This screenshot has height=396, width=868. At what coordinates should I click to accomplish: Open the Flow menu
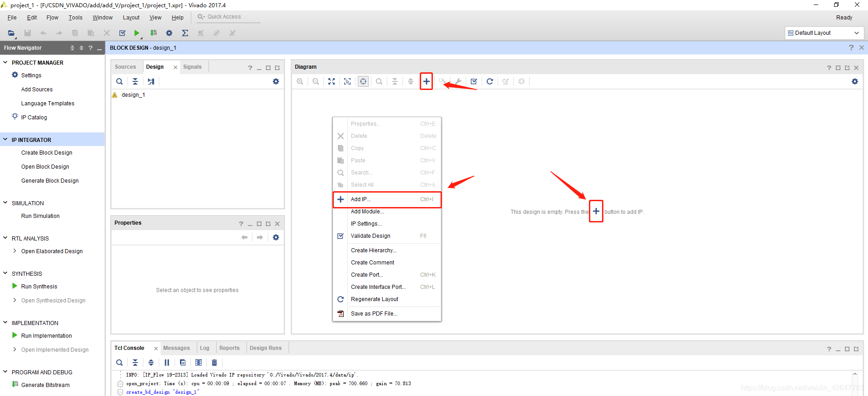pyautogui.click(x=52, y=18)
